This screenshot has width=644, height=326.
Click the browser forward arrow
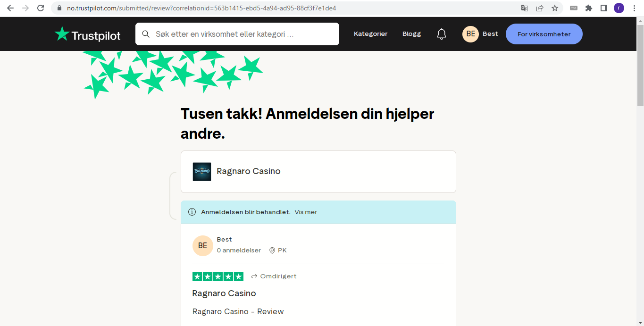pyautogui.click(x=25, y=8)
